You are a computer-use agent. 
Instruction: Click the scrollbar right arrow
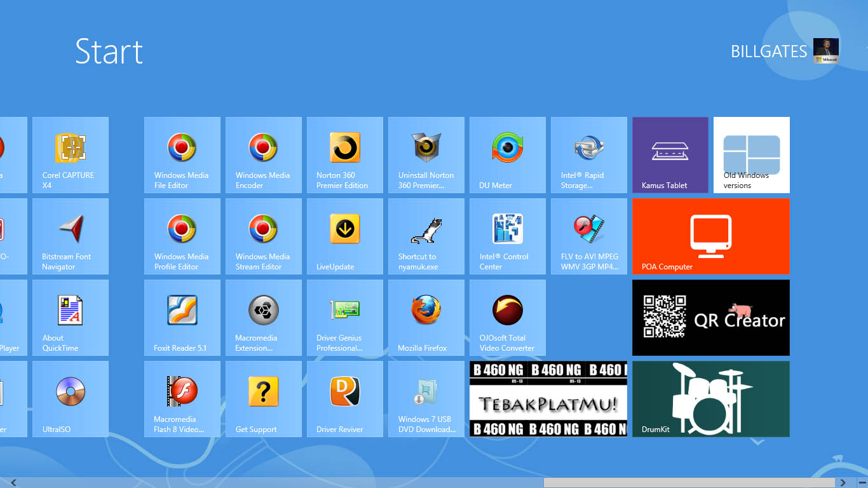(x=843, y=482)
